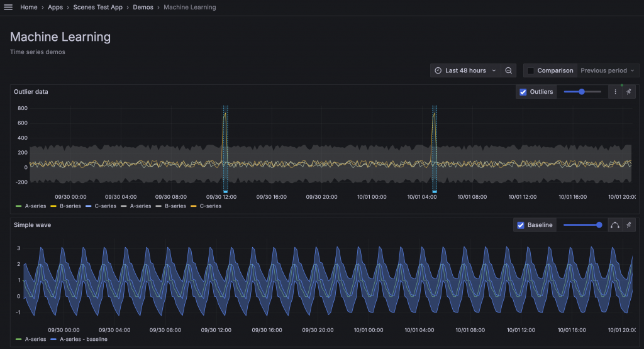Click the Machine Learning page heading
The width and height of the screenshot is (644, 349).
point(60,37)
